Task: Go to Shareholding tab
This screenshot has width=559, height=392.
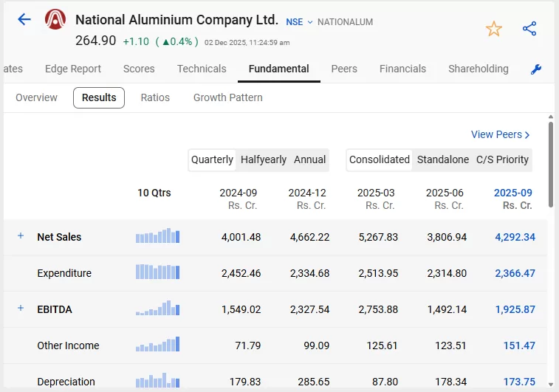Action: (x=479, y=69)
